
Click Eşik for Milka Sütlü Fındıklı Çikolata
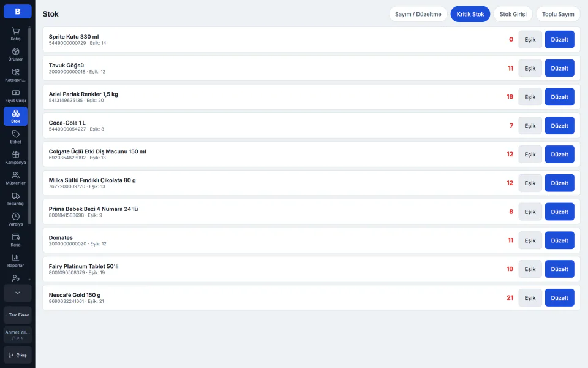pyautogui.click(x=530, y=183)
